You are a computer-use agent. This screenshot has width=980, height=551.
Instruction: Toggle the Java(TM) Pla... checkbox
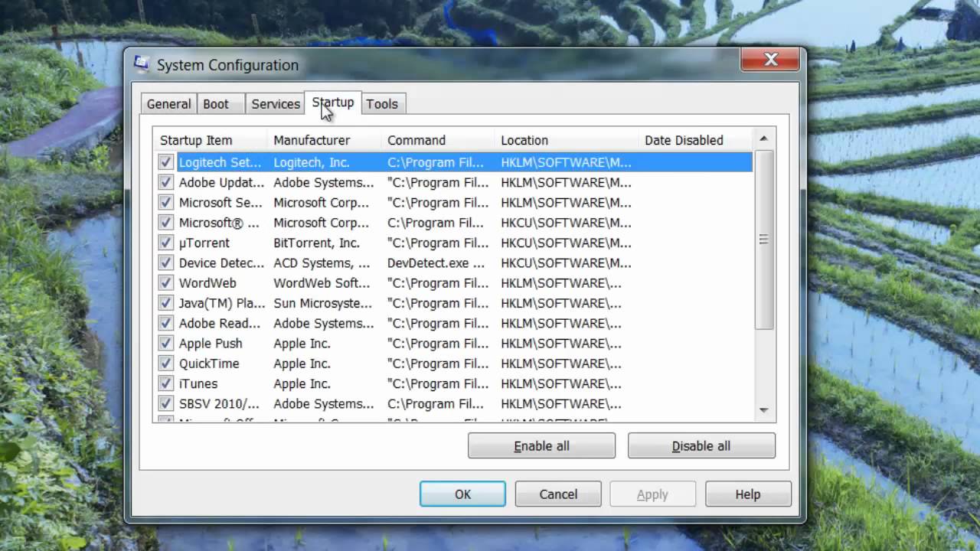165,303
